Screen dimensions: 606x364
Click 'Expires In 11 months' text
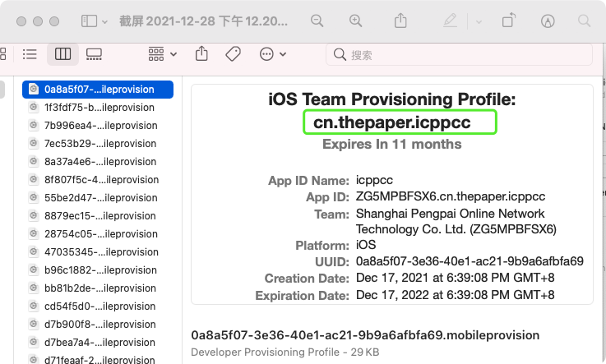(392, 144)
